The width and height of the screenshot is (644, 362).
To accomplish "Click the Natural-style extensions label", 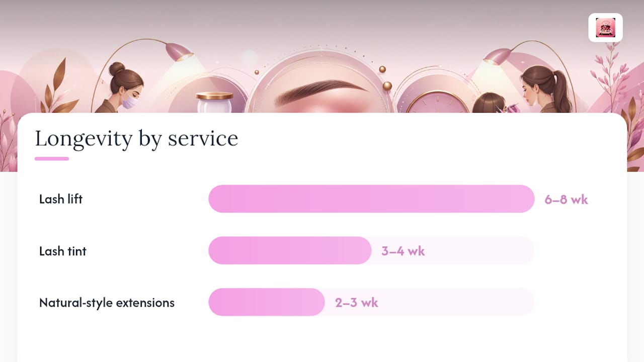I will (x=107, y=303).
